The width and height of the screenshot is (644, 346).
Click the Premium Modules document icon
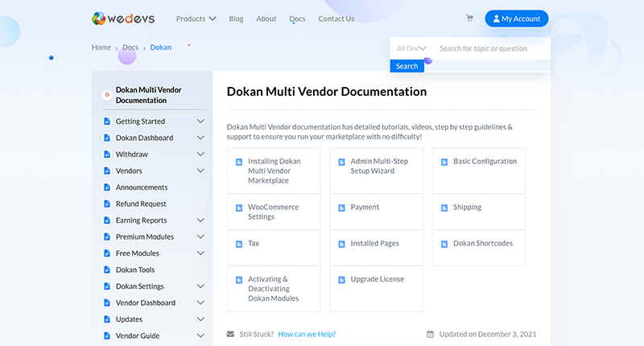click(x=107, y=237)
